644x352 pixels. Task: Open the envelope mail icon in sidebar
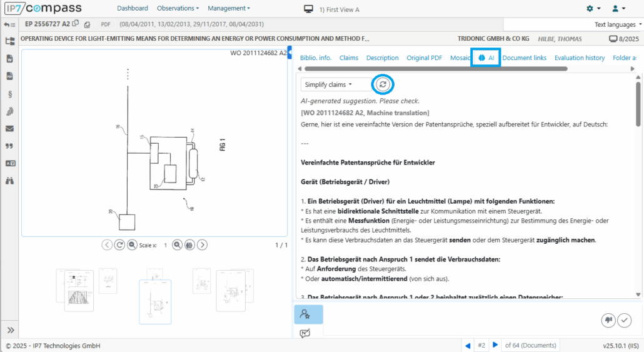(x=9, y=129)
